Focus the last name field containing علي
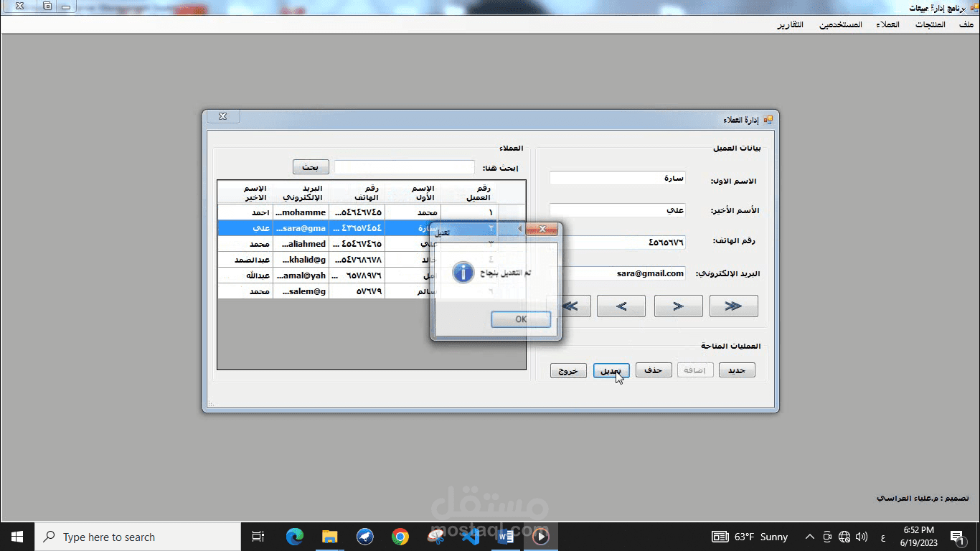The image size is (980, 551). tap(617, 210)
